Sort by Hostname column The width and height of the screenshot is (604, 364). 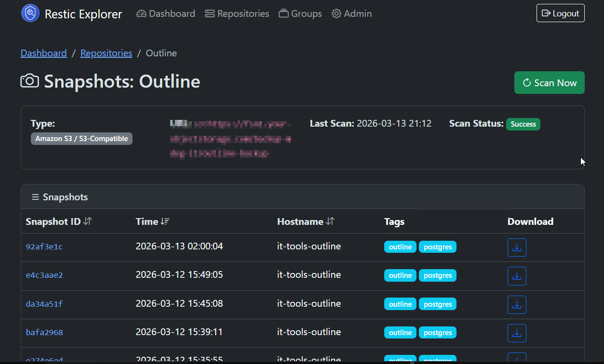pyautogui.click(x=306, y=221)
